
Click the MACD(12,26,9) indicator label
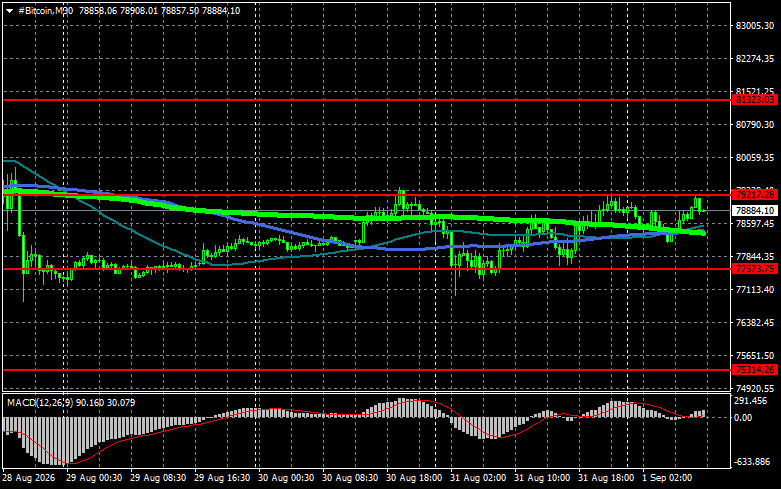[x=40, y=402]
